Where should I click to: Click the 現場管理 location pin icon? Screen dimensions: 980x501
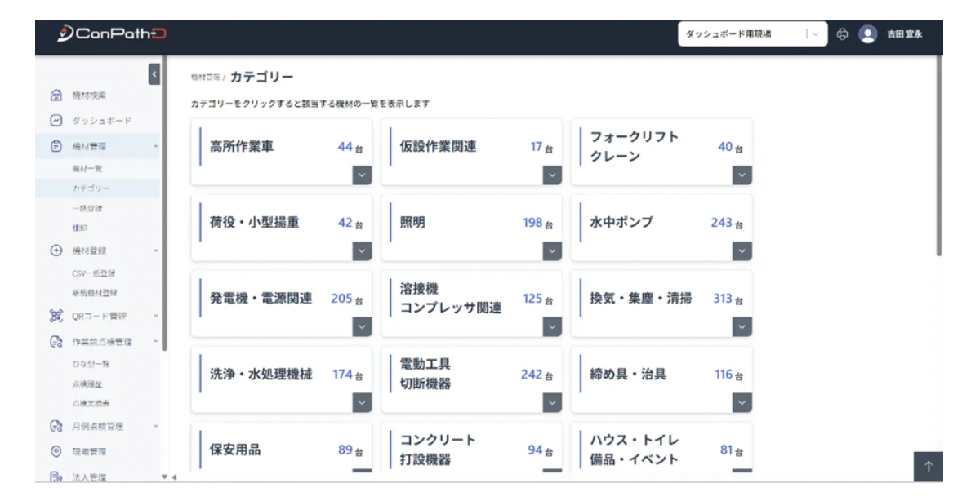(56, 451)
